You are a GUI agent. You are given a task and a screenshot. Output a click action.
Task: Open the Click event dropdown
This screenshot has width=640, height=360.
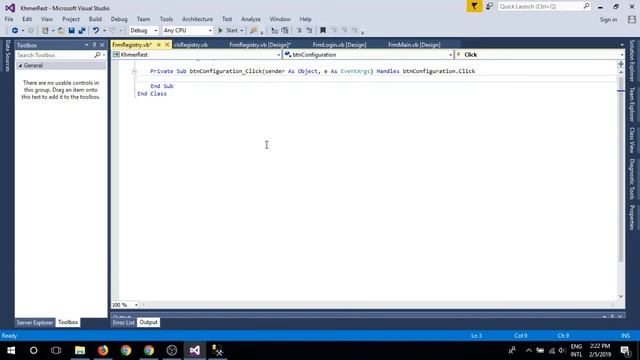coord(540,55)
